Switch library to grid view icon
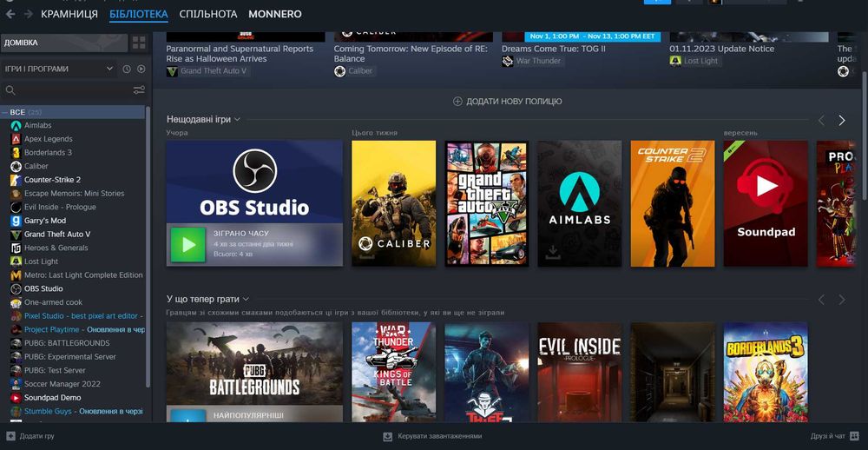Screen dimensions: 868x450 [x=139, y=43]
